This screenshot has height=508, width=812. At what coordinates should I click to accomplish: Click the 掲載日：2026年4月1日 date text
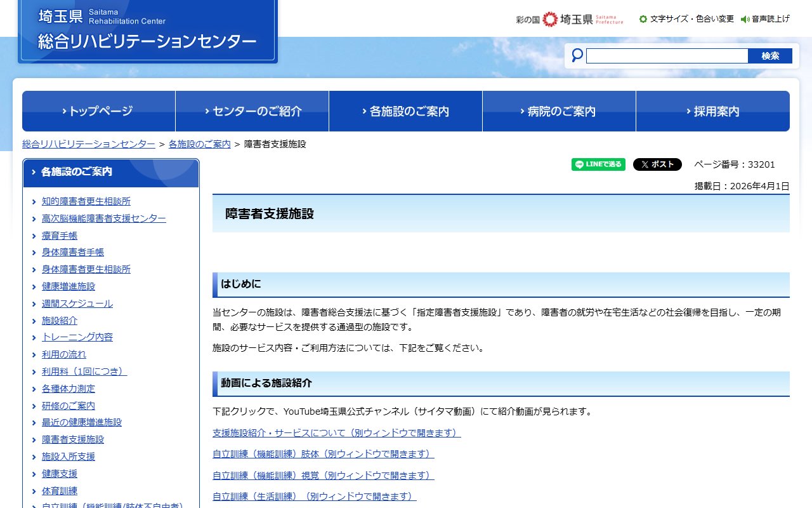pyautogui.click(x=742, y=186)
